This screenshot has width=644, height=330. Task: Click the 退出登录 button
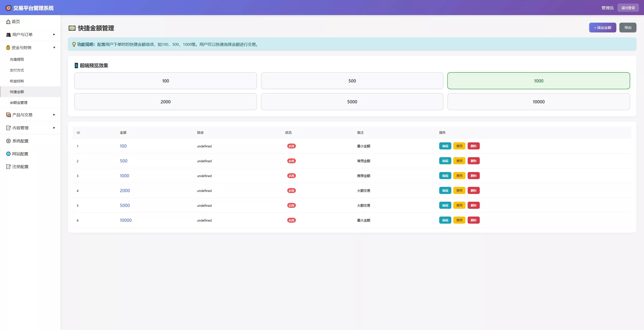pyautogui.click(x=628, y=8)
